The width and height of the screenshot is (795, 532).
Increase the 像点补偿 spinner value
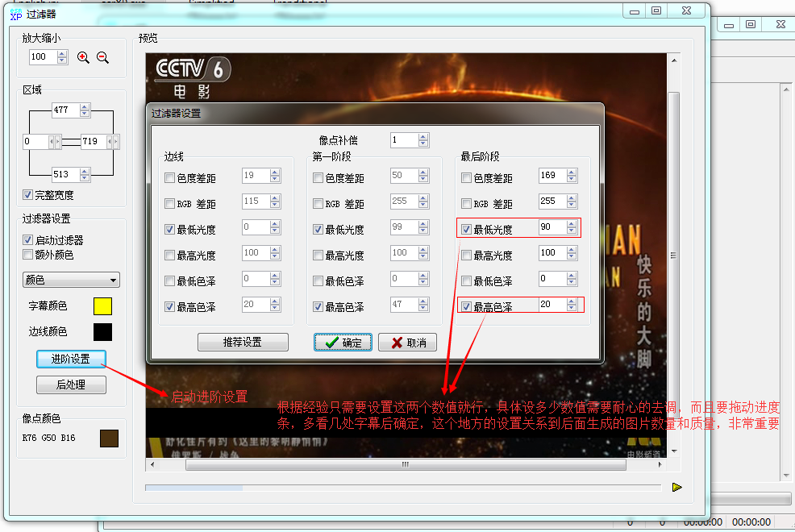click(x=423, y=137)
